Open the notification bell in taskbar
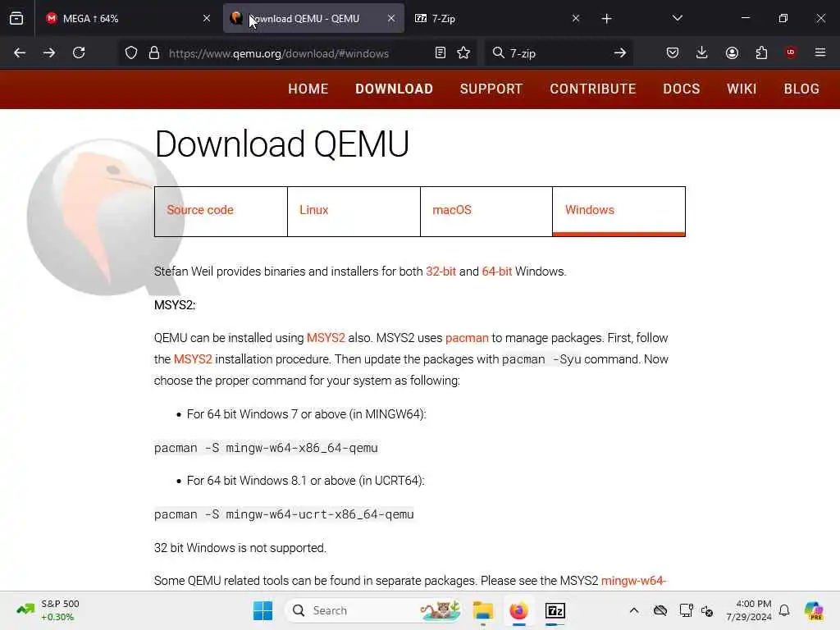 tap(784, 610)
